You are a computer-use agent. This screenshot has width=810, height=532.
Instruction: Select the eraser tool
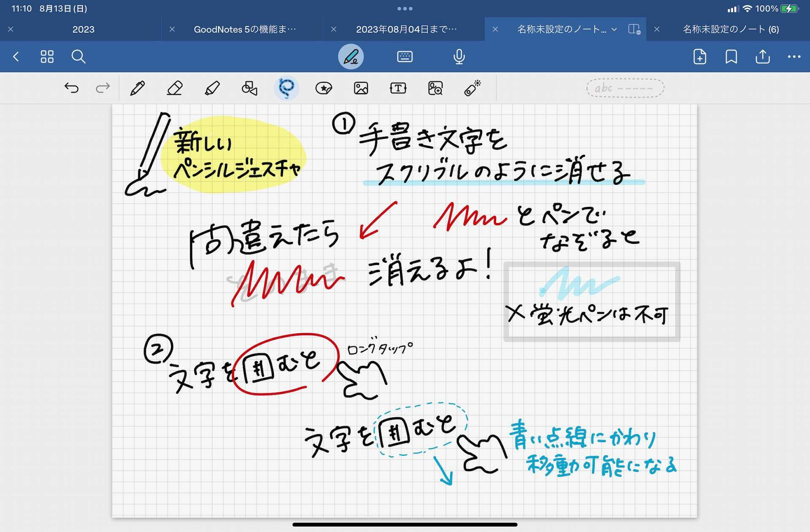175,88
